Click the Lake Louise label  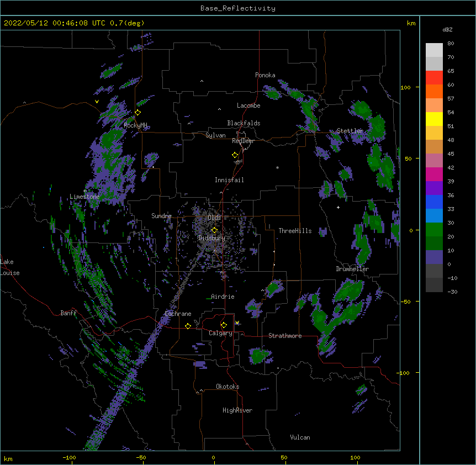click(10, 267)
